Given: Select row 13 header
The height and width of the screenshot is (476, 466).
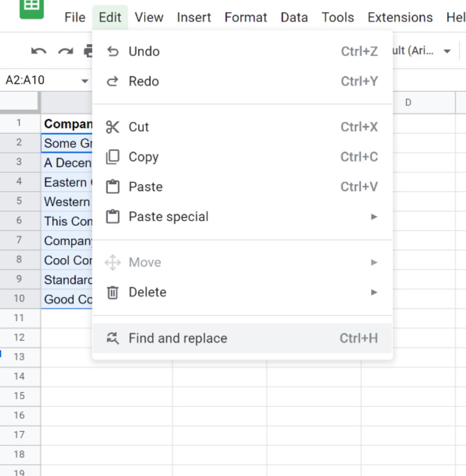Looking at the screenshot, I should pyautogui.click(x=20, y=357).
